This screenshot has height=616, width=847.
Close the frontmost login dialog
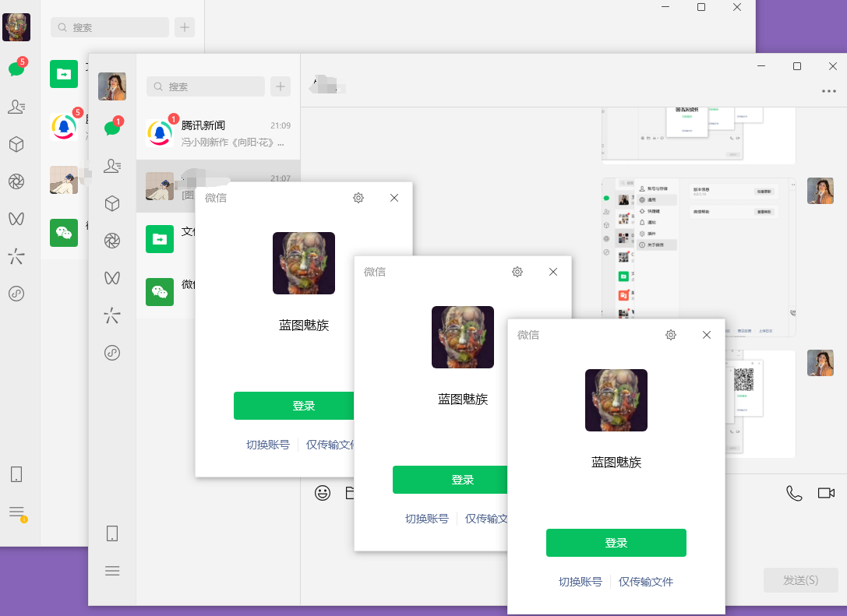point(707,335)
